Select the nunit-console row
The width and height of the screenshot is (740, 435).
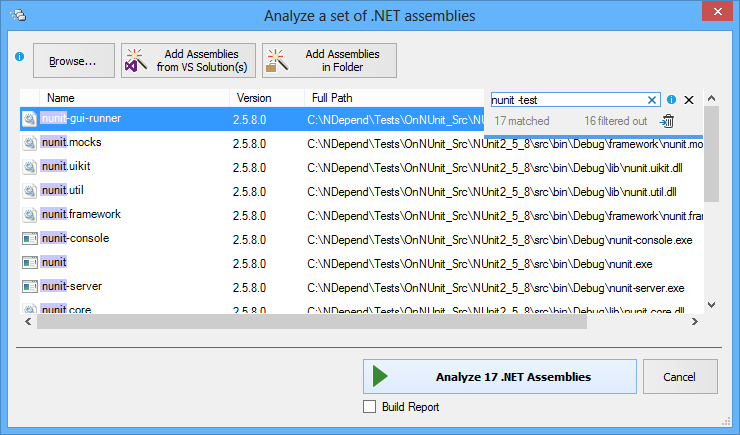coord(362,239)
